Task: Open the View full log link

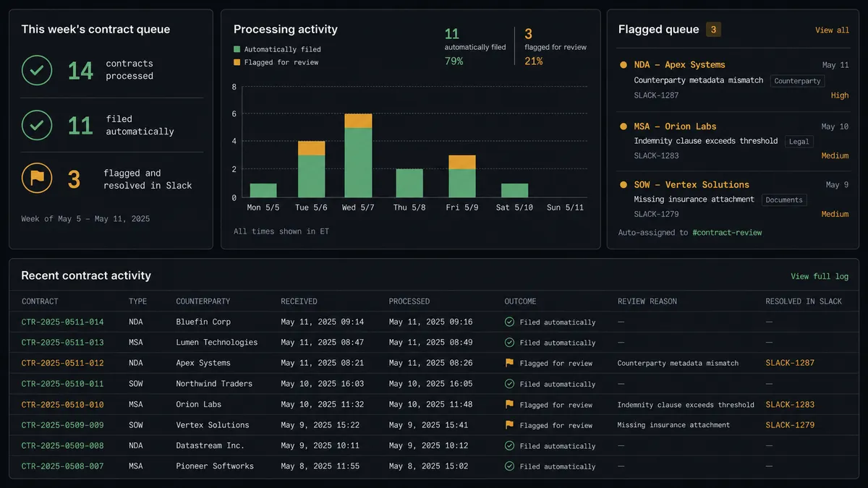Action: (x=820, y=276)
